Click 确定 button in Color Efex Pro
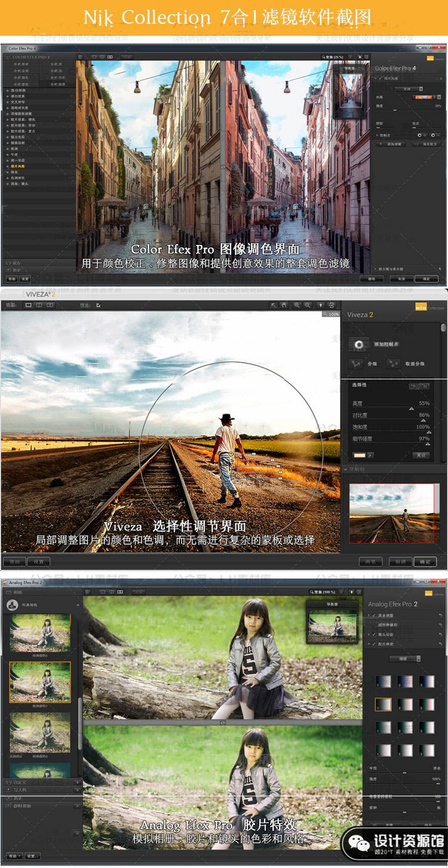Viewport: 448px width, 868px height. 426,279
